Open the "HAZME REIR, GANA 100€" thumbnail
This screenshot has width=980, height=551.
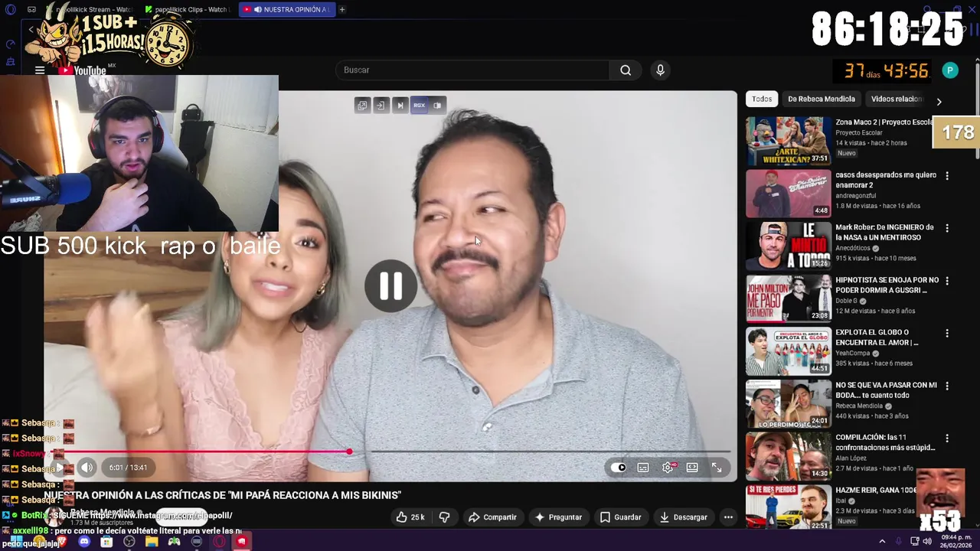tap(789, 507)
